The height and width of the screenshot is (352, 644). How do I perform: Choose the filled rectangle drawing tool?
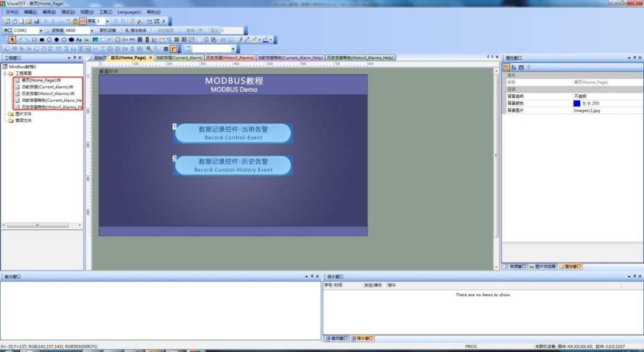click(x=42, y=40)
